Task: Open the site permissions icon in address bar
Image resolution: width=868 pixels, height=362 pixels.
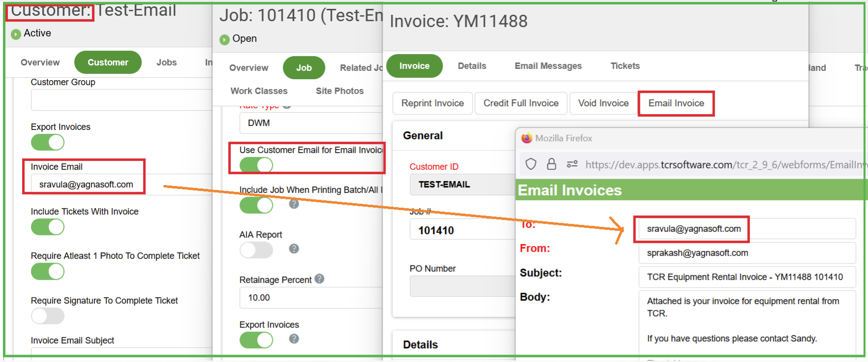Action: (572, 164)
